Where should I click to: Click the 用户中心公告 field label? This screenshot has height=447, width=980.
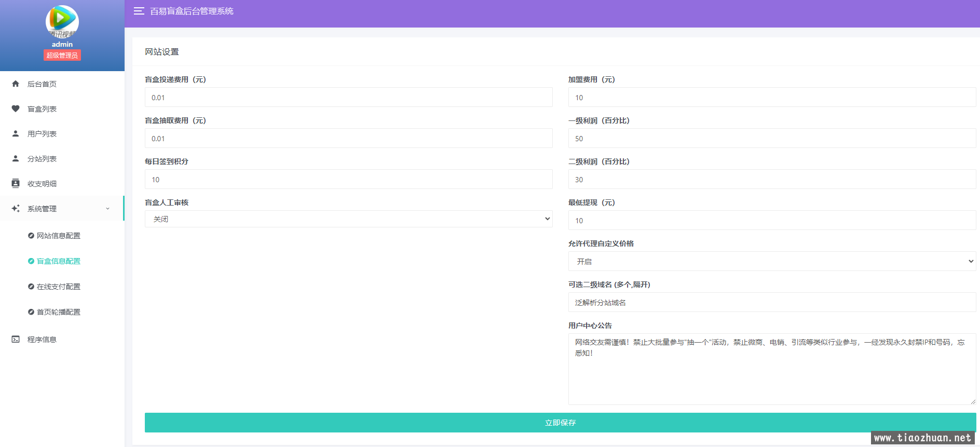click(590, 326)
